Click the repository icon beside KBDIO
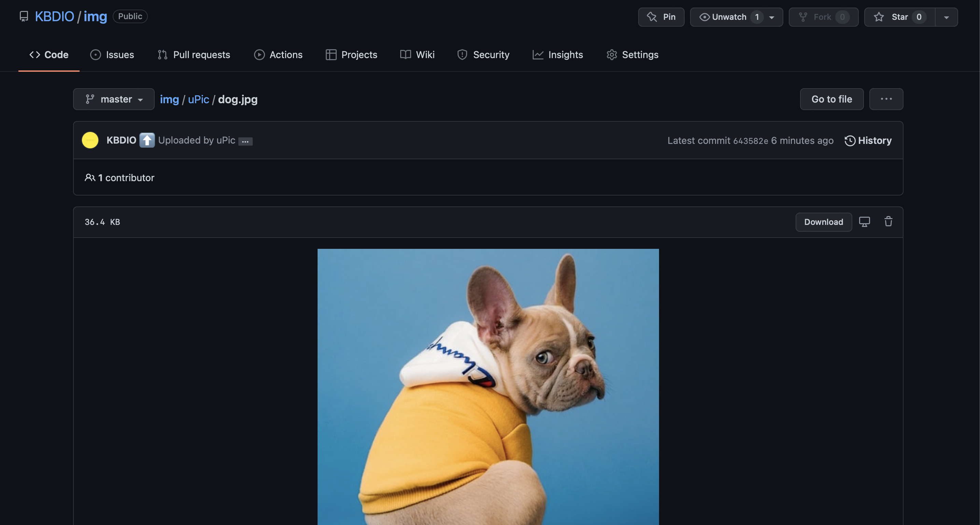The image size is (980, 525). [x=24, y=16]
